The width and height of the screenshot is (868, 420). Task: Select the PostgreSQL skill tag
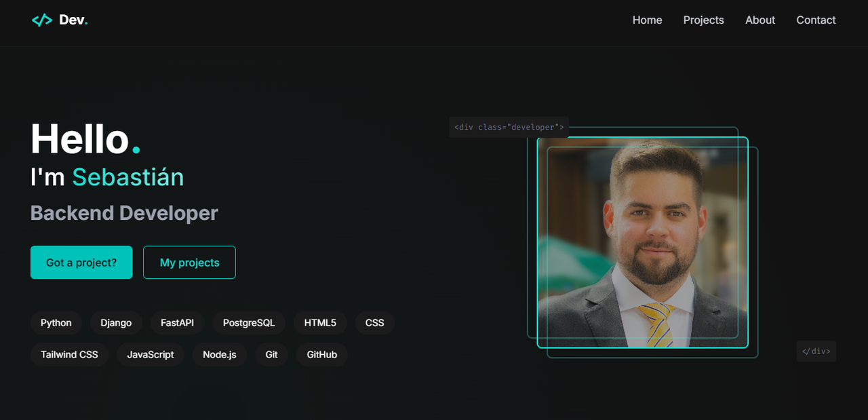[249, 323]
